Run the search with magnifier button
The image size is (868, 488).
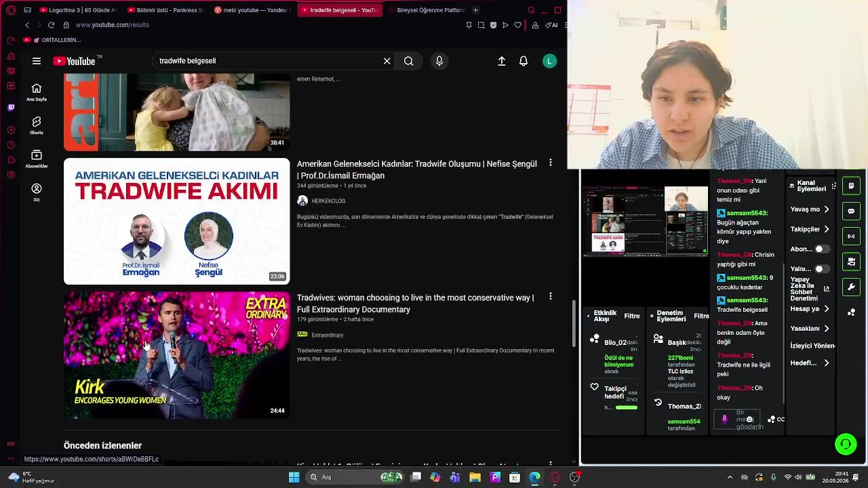pyautogui.click(x=408, y=61)
